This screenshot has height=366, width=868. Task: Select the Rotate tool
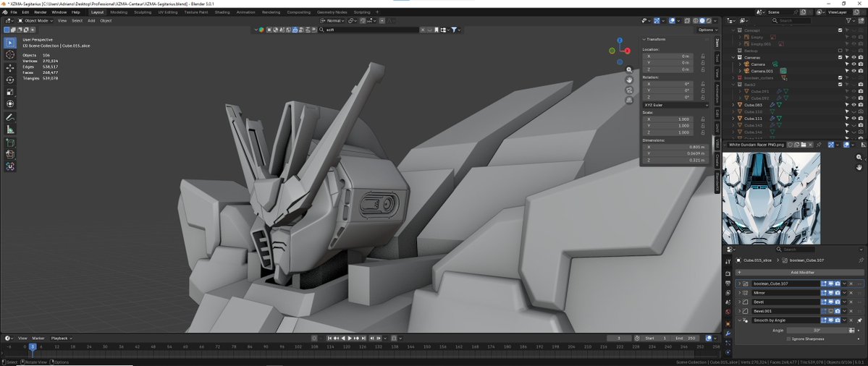click(10, 80)
